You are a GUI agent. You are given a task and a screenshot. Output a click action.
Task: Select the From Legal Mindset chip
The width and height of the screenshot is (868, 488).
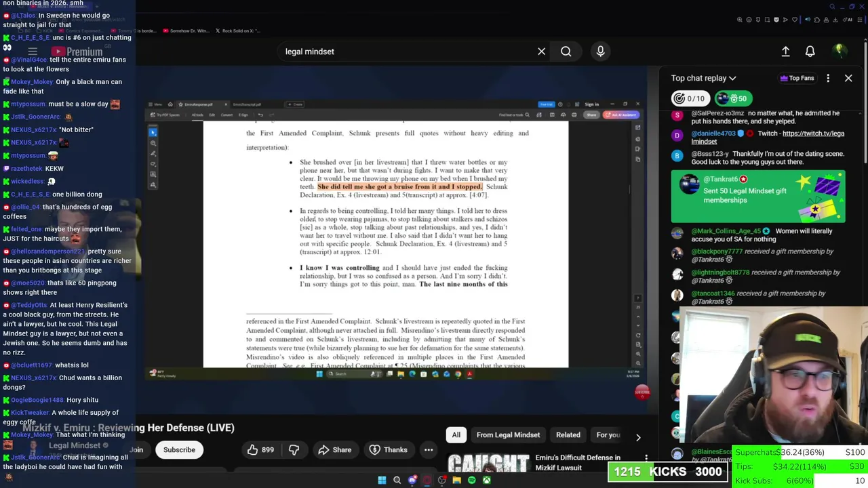click(x=508, y=435)
